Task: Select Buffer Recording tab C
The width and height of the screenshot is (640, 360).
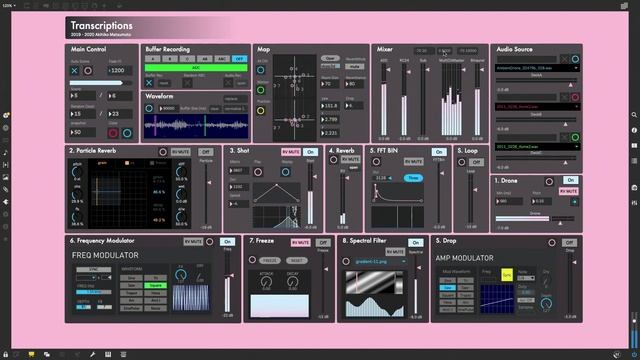Action: point(187,59)
